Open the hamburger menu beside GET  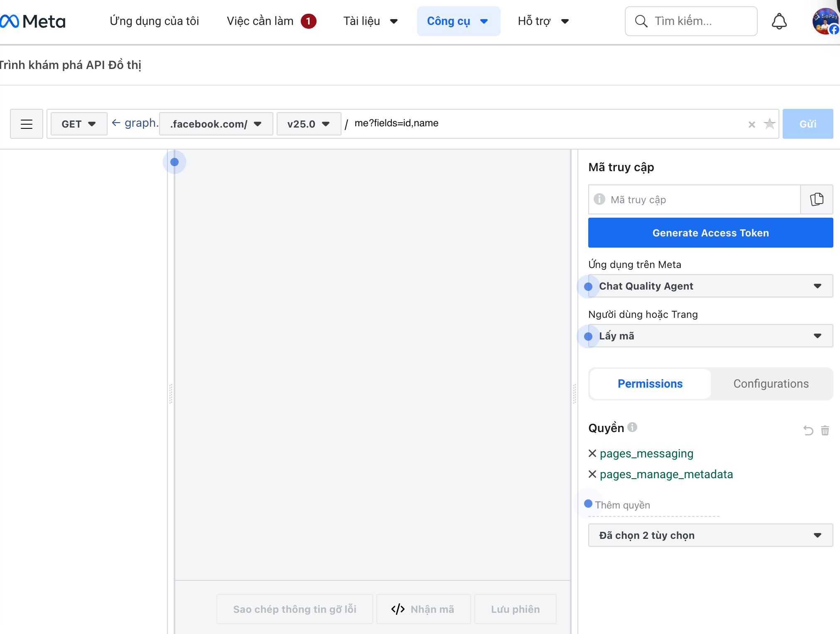pyautogui.click(x=27, y=123)
